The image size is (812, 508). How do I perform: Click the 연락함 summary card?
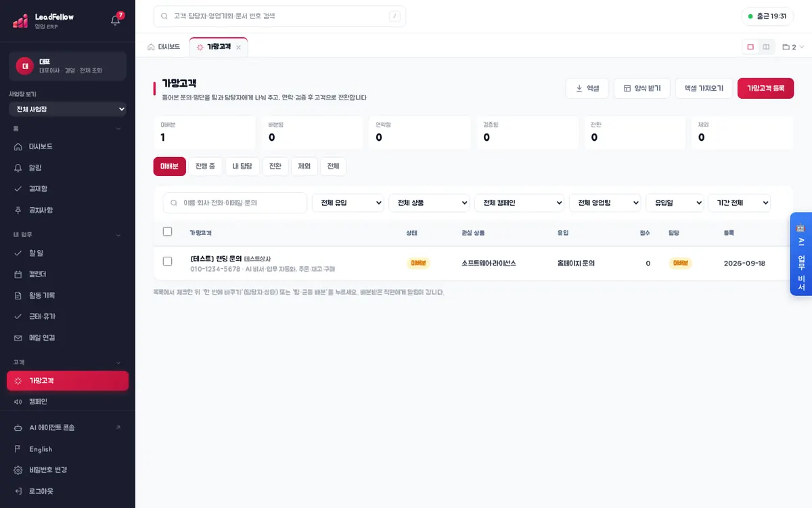pyautogui.click(x=420, y=133)
